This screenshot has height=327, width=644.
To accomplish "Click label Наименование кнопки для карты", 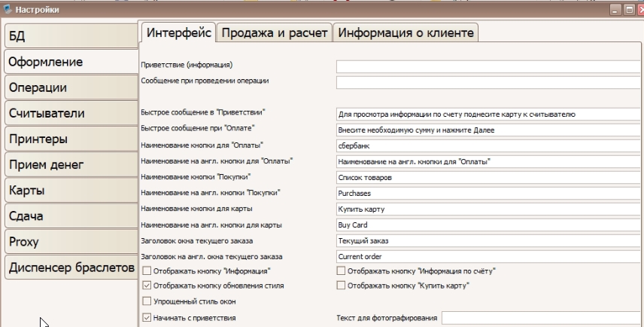I will point(196,209).
